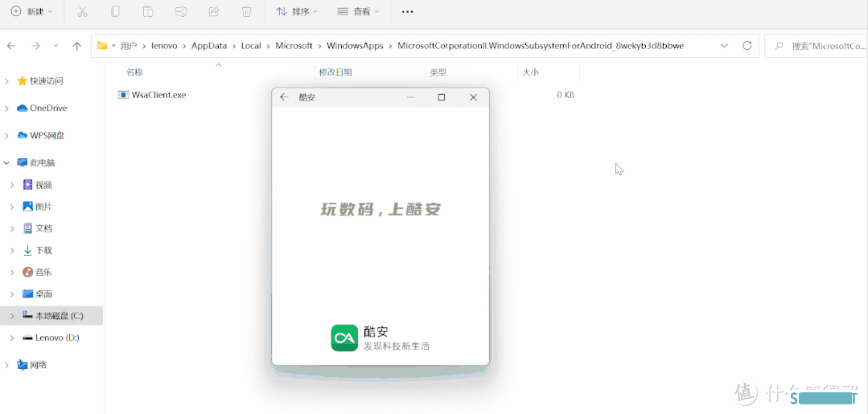Expand the 网络 tree node
This screenshot has width=868, height=414.
pyautogui.click(x=6, y=365)
